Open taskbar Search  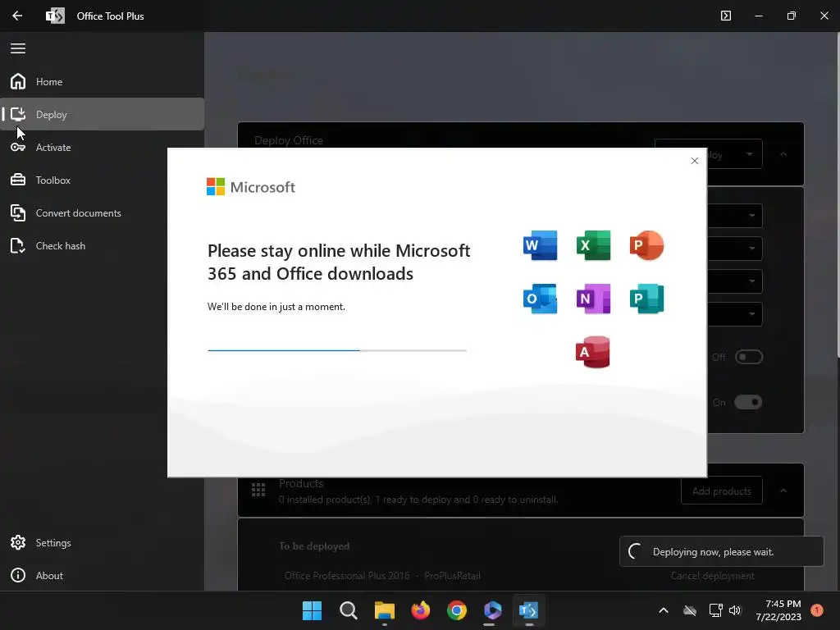(x=348, y=610)
